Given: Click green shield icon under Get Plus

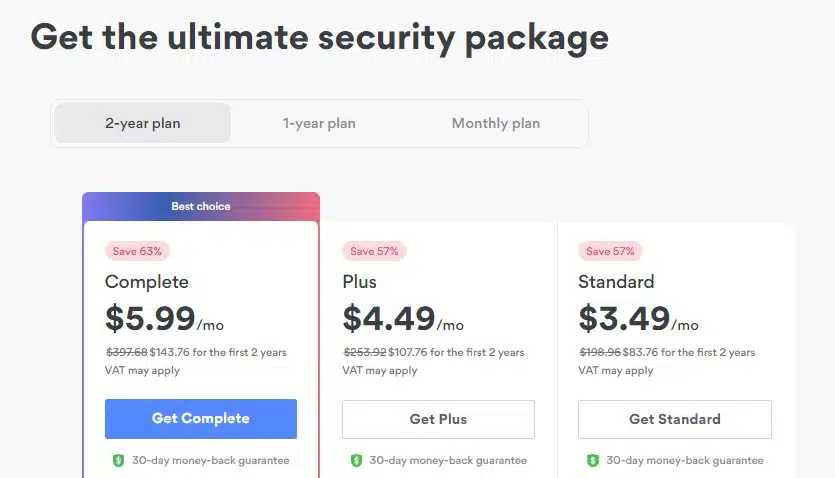Looking at the screenshot, I should 356,461.
